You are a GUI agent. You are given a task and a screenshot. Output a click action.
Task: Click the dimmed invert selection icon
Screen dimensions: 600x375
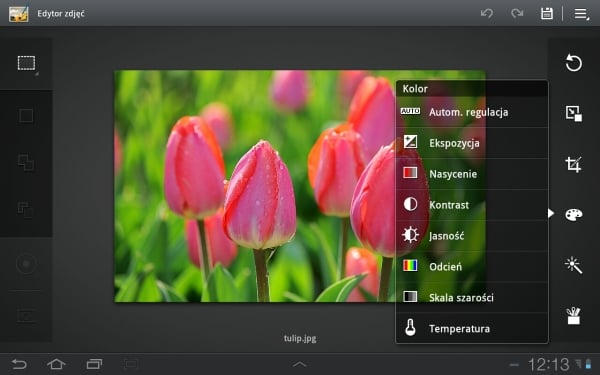[26, 315]
